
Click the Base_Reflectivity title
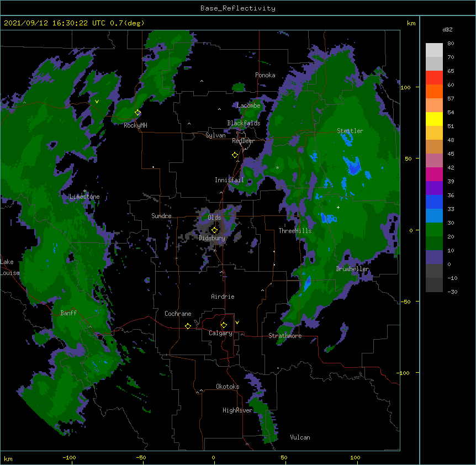238,8
